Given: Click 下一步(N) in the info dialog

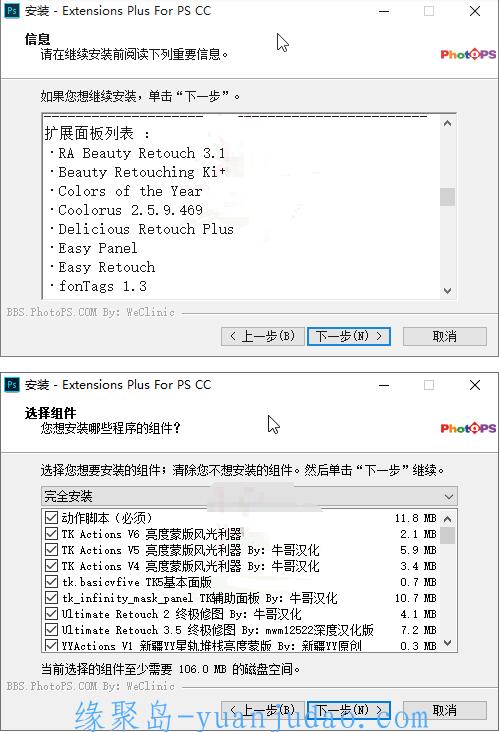Looking at the screenshot, I should [x=349, y=336].
